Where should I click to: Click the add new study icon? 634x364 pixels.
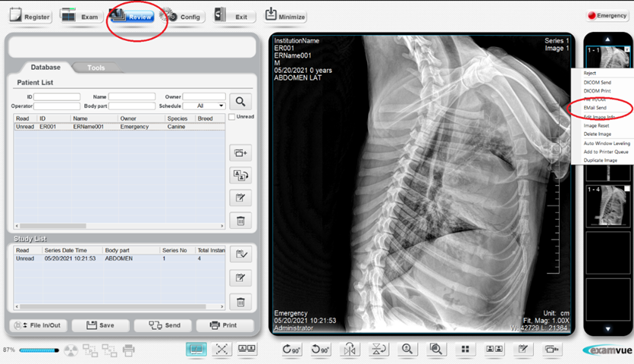click(240, 153)
